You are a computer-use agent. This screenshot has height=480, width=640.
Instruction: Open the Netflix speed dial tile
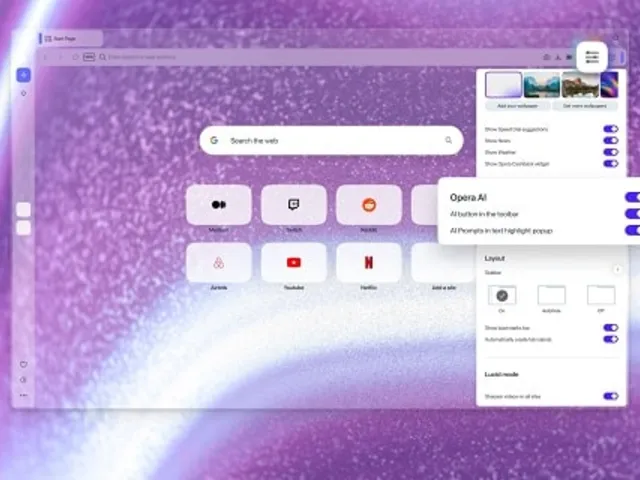[368, 262]
